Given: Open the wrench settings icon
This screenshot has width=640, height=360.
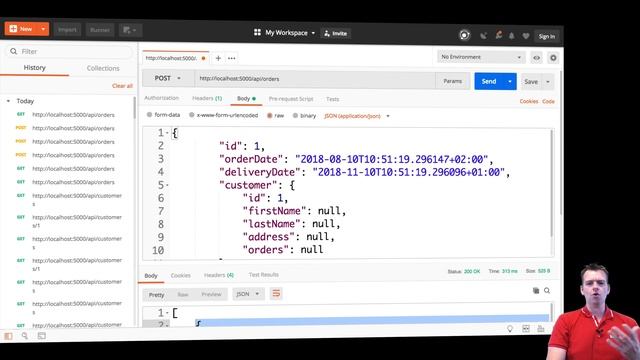Looking at the screenshot, I should [498, 35].
